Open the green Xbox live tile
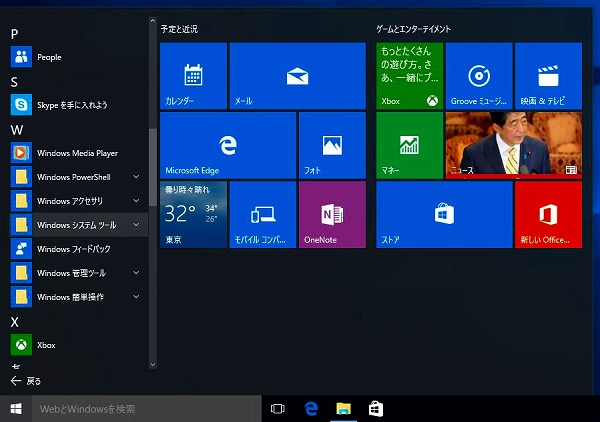 [x=409, y=76]
